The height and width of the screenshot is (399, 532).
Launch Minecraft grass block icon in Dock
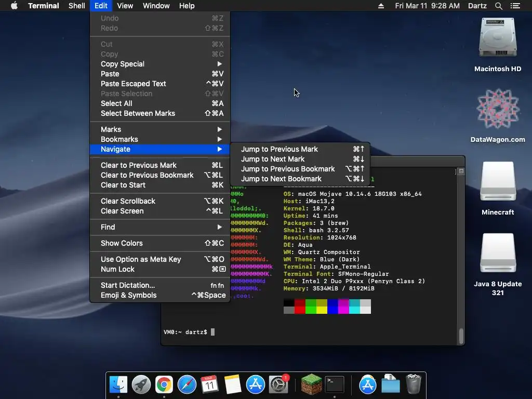312,384
